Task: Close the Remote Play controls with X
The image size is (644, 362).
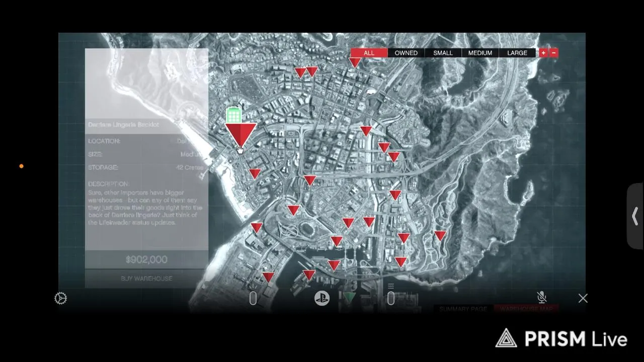Action: (x=583, y=298)
